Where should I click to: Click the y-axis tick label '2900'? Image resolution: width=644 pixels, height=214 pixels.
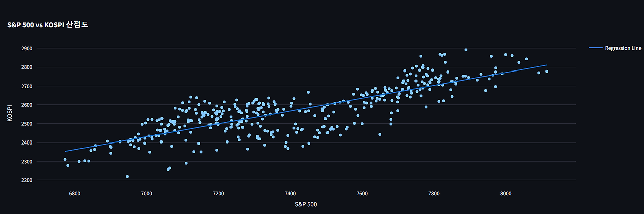27,48
